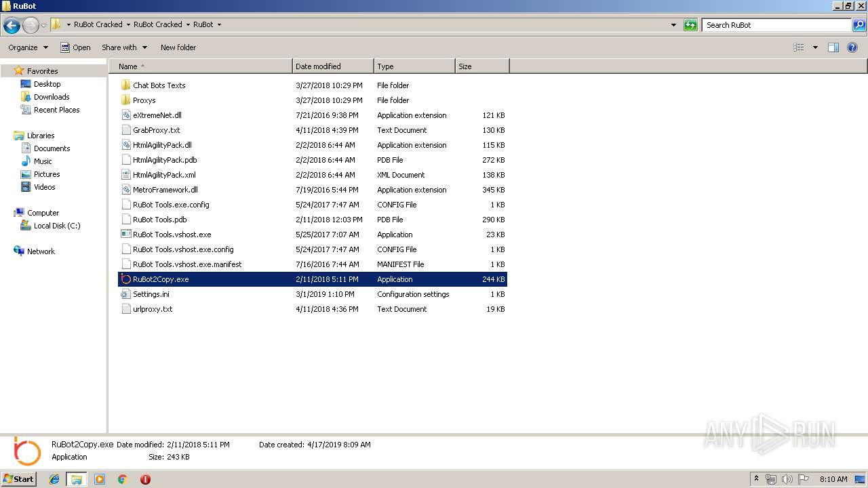Launch Internet Explorer from the taskbar
Image resolution: width=868 pixels, height=488 pixels.
point(55,479)
